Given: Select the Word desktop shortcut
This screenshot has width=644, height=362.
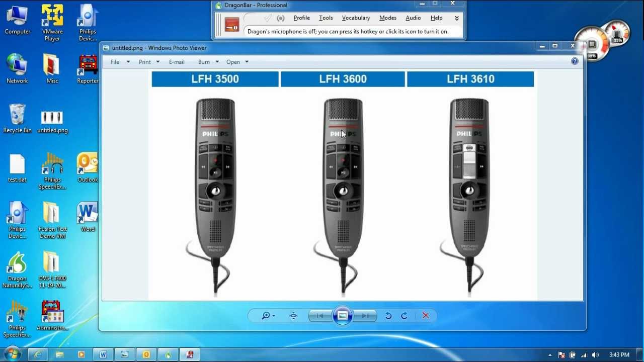Looking at the screenshot, I should pos(88,217).
